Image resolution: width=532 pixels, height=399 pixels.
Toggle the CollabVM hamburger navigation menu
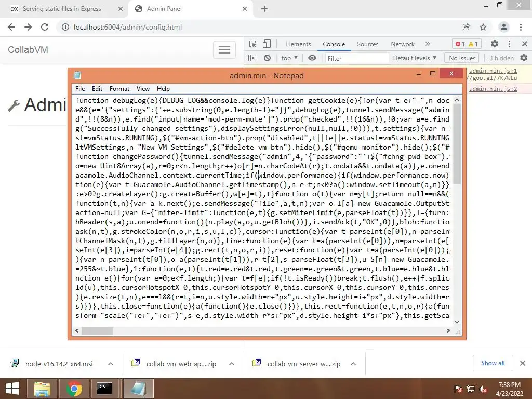(224, 50)
